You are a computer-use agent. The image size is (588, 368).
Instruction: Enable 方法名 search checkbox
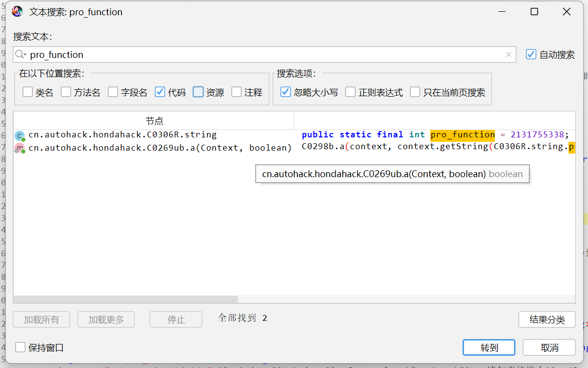pos(66,92)
